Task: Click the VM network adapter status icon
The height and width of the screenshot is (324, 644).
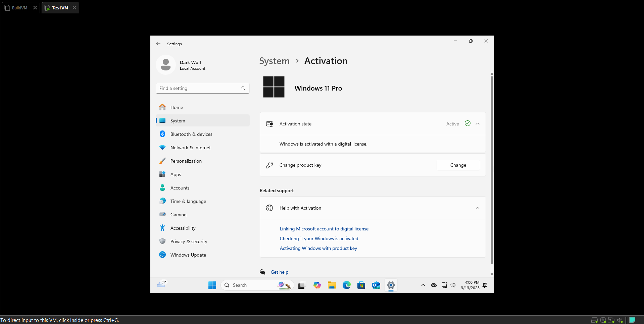Action: (611, 320)
